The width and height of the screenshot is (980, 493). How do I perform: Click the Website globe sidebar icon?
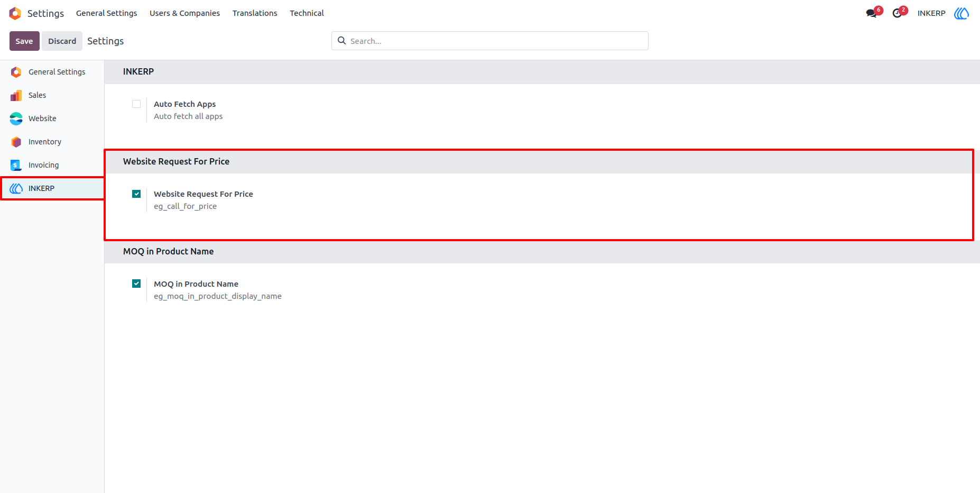pos(16,118)
